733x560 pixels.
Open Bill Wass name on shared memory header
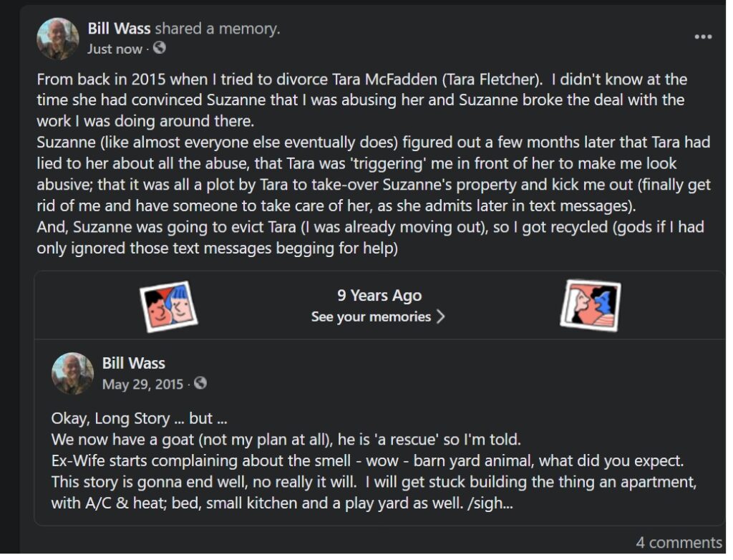[120, 29]
